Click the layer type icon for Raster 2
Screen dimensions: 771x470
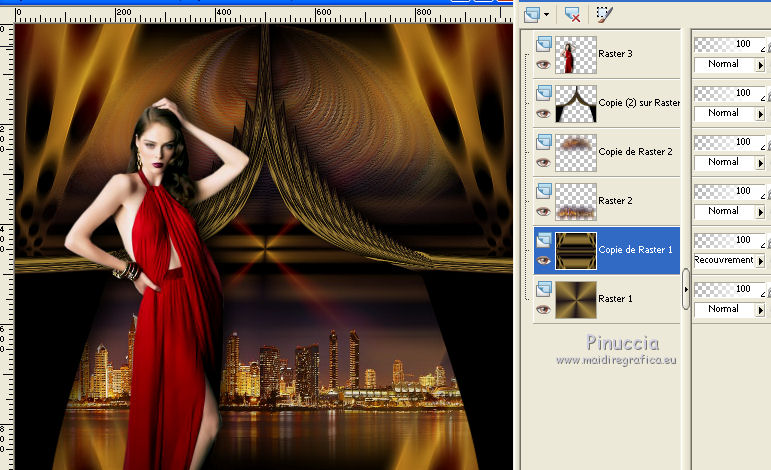(543, 191)
